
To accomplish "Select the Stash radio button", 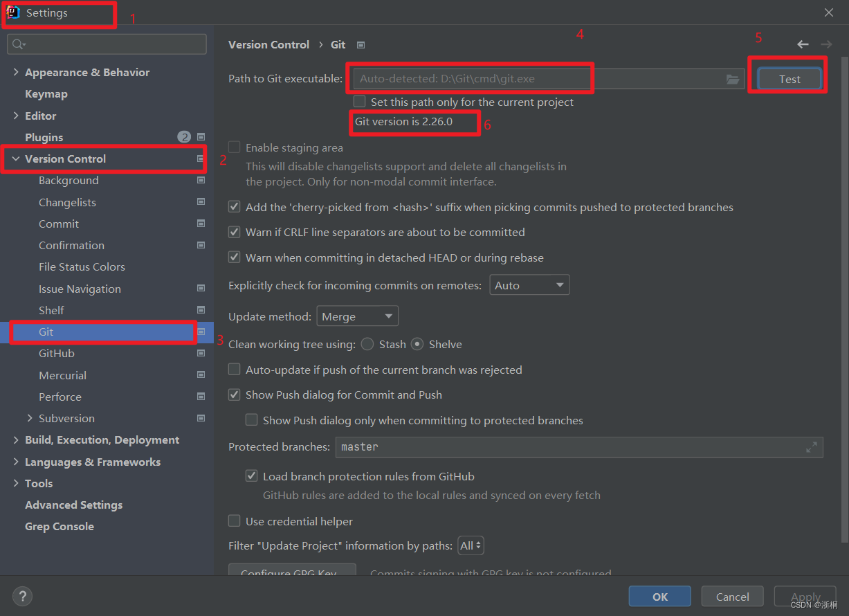I will [x=367, y=344].
